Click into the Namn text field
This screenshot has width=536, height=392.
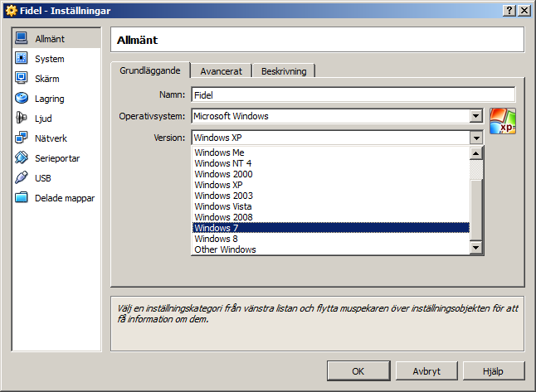click(353, 95)
